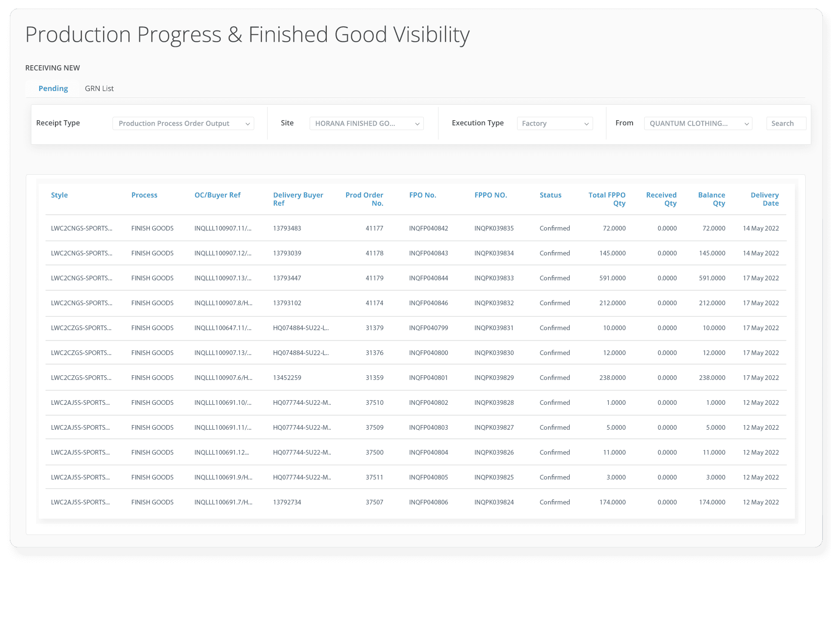Select FPPO number INQPK039834
The image size is (831, 644).
[494, 253]
